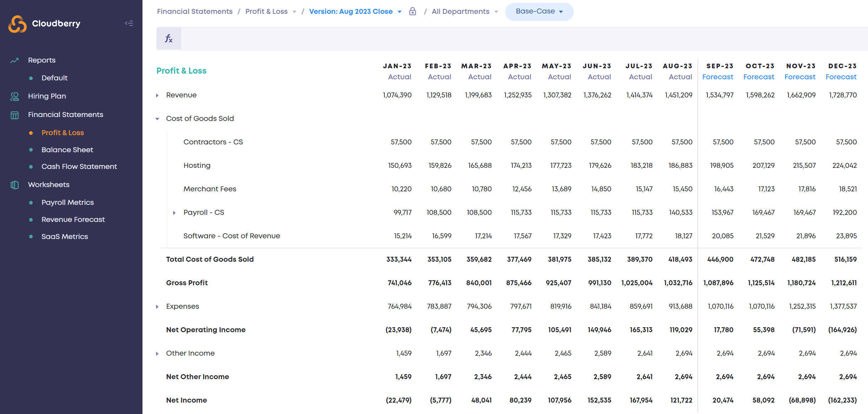The height and width of the screenshot is (414, 868).
Task: Collapse the sidebar with the arrow icon
Action: point(129,23)
